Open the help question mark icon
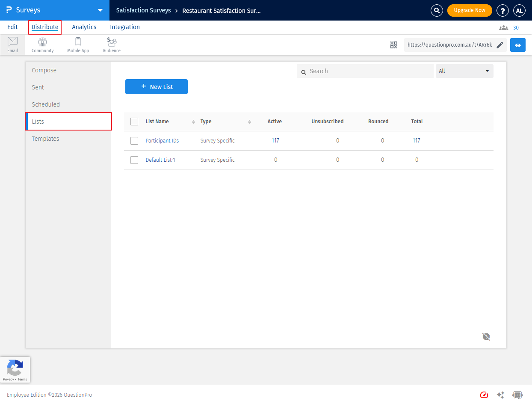532x404 pixels. (x=502, y=10)
